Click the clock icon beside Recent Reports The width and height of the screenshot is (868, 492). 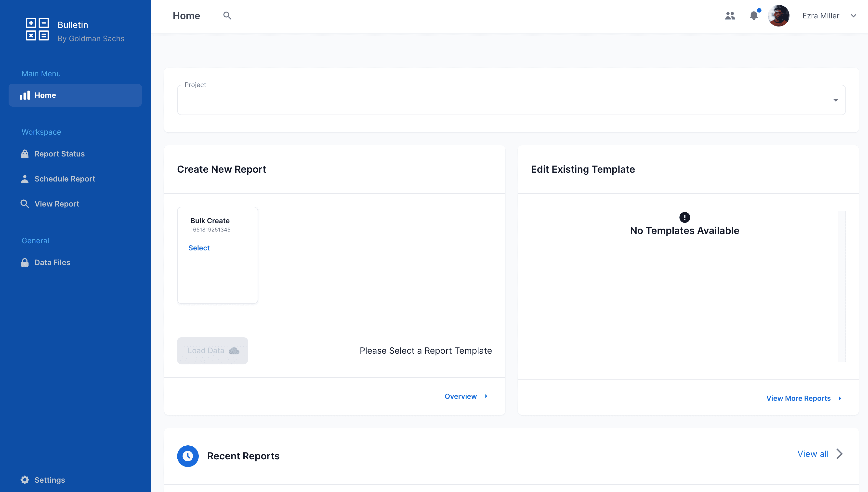point(188,456)
